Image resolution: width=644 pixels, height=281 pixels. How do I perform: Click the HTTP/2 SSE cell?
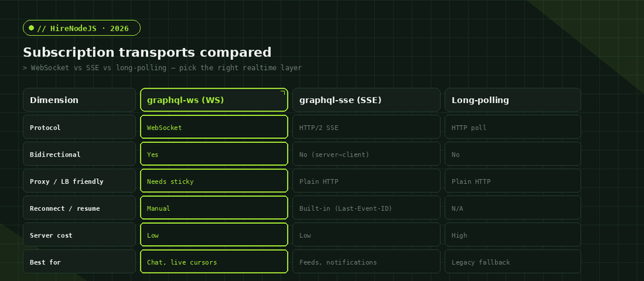pyautogui.click(x=366, y=127)
